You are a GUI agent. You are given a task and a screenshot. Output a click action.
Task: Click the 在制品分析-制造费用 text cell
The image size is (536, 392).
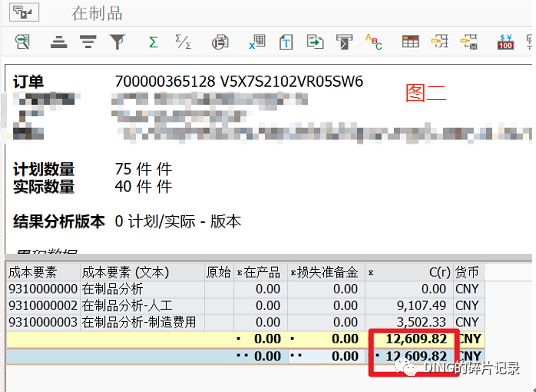pyautogui.click(x=142, y=322)
